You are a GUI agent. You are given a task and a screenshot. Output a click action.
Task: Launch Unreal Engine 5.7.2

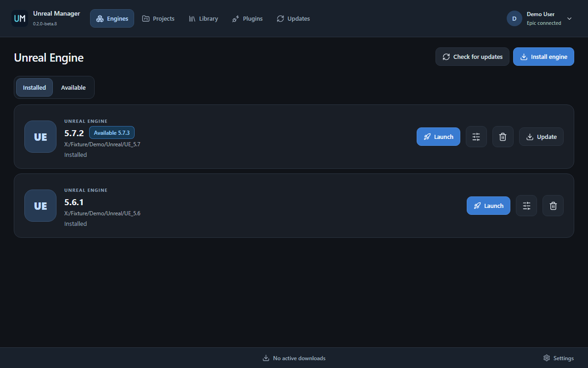click(x=438, y=137)
